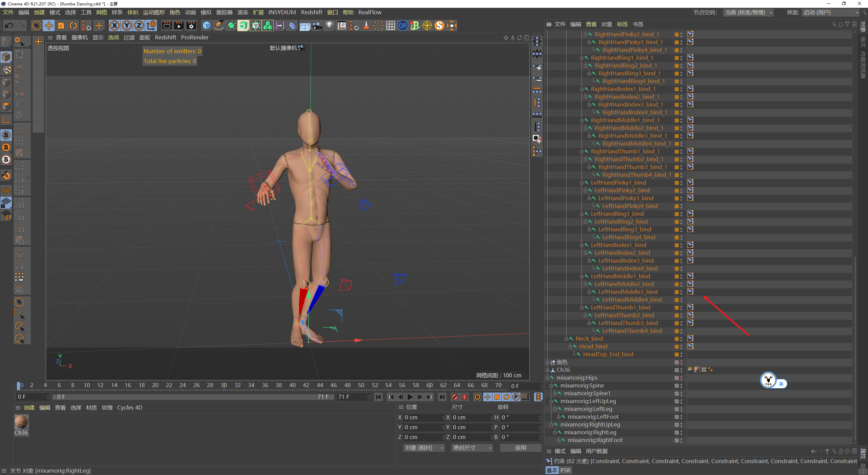Toggle the X axis lock icon
This screenshot has width=868, height=475.
click(x=115, y=25)
